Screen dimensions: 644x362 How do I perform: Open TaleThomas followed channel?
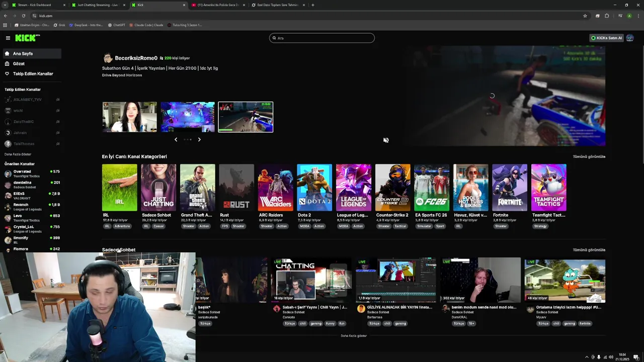click(x=31, y=144)
